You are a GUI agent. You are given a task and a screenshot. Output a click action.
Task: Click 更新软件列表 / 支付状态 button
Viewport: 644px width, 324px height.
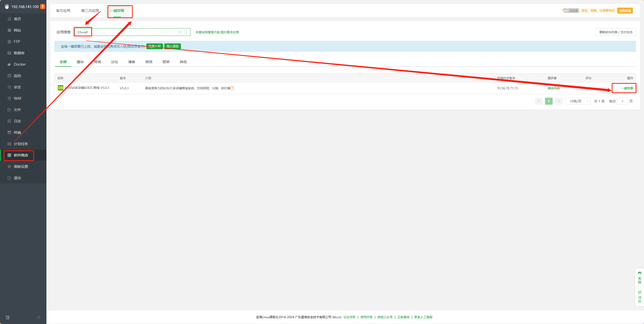pos(616,32)
